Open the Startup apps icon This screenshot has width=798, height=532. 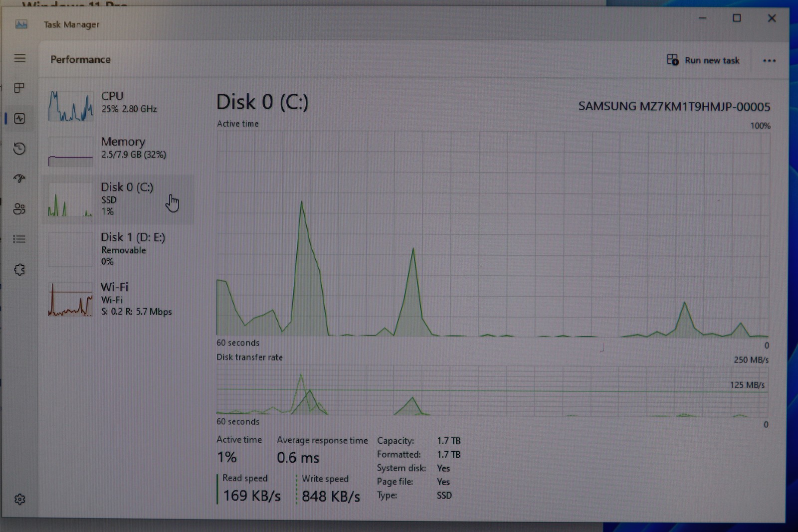point(19,178)
